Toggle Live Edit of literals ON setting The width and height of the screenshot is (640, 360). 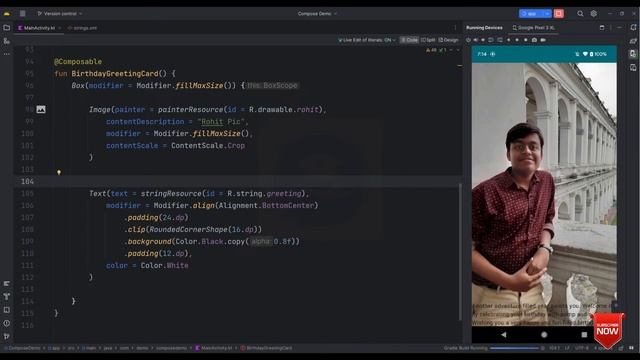pos(367,40)
